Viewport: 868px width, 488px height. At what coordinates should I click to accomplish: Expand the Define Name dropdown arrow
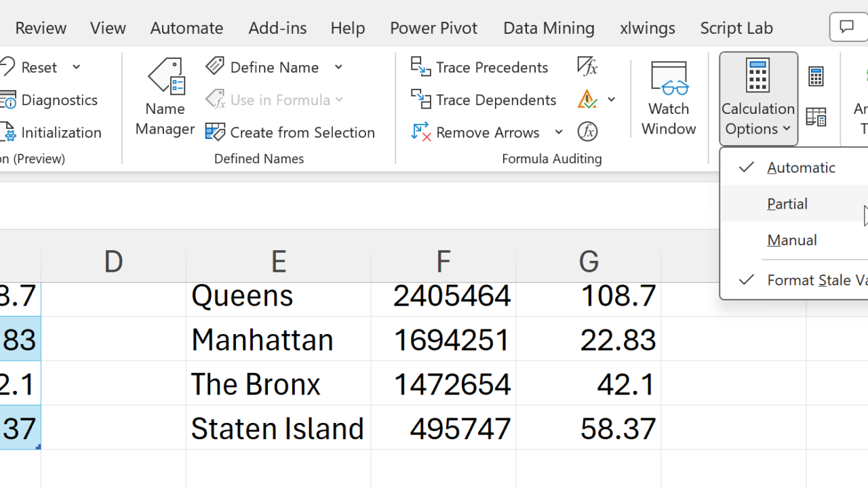[x=338, y=67]
